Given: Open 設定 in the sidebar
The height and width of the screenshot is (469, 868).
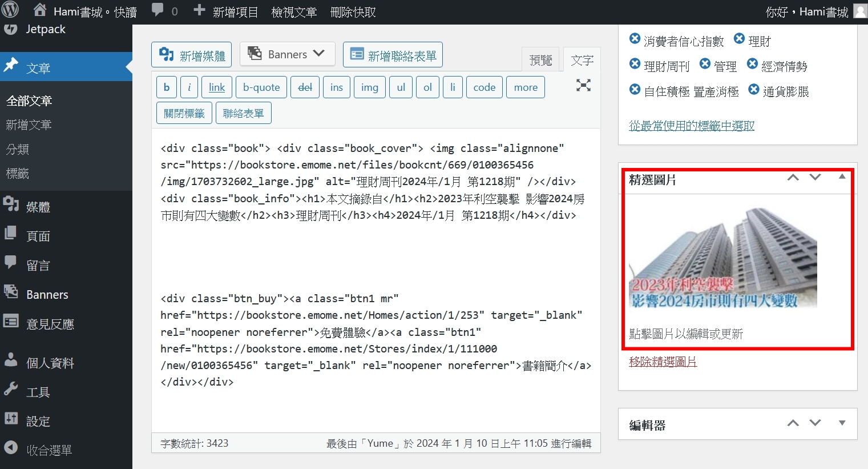Looking at the screenshot, I should 38,421.
